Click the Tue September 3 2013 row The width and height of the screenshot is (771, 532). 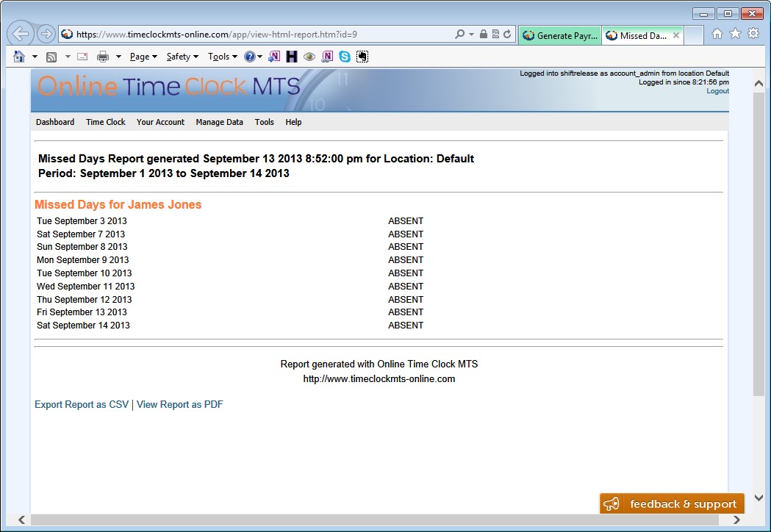pyautogui.click(x=379, y=221)
